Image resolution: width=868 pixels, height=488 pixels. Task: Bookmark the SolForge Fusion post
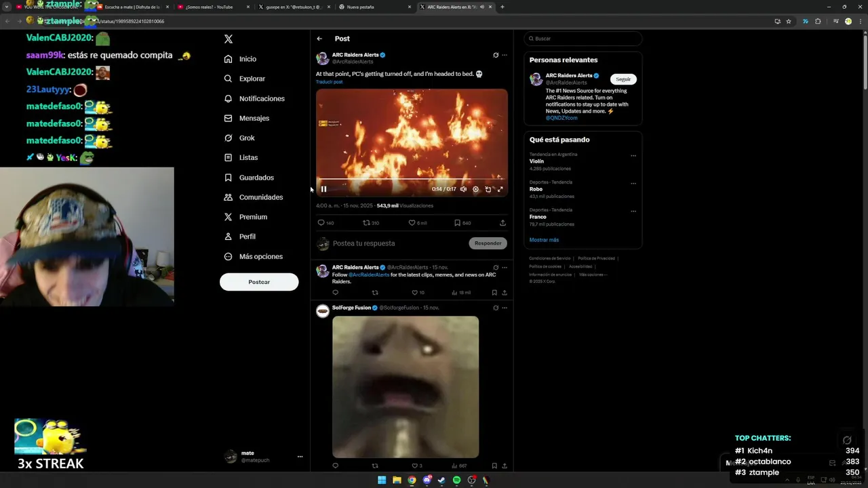(494, 466)
